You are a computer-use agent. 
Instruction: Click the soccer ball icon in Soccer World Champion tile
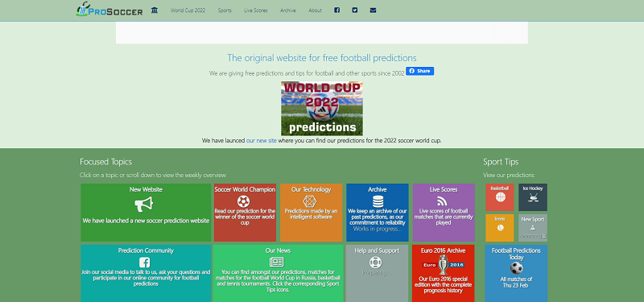[x=244, y=201]
